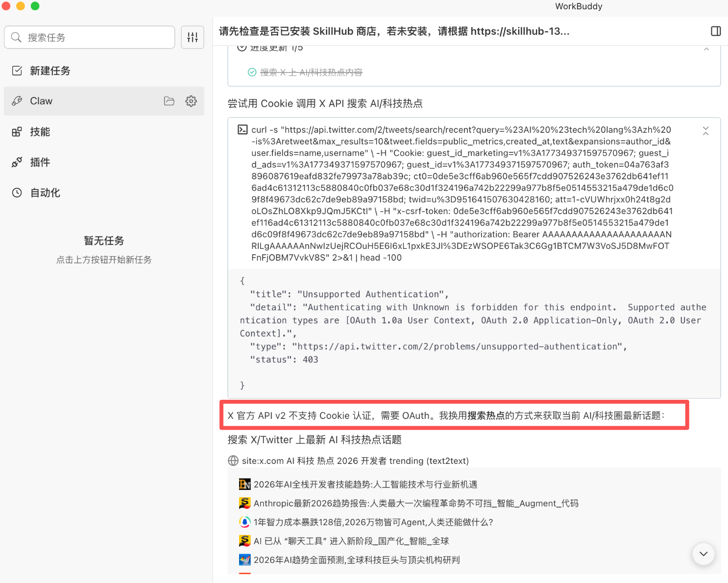Click the favicon of 2026年AI趋势全面预测 result
Image resolution: width=728 pixels, height=583 pixels.
click(245, 560)
